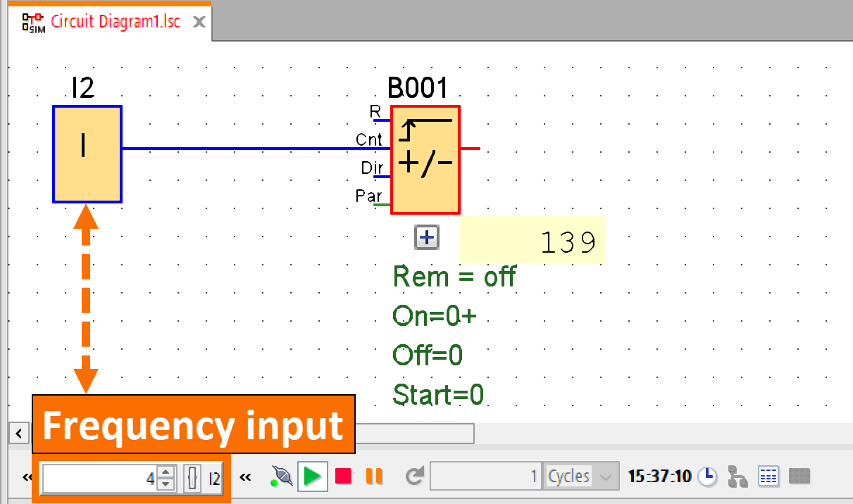
Task: Stop the simulation with the red square
Action: 343,476
